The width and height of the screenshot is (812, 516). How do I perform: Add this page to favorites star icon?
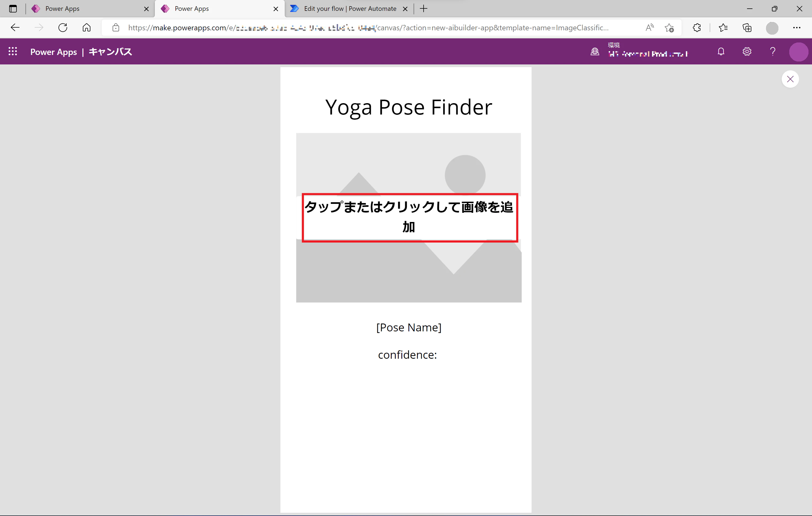pos(669,28)
